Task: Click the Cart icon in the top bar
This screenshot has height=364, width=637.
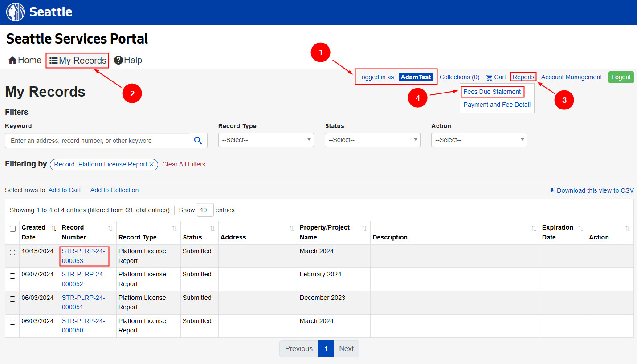Action: (489, 77)
